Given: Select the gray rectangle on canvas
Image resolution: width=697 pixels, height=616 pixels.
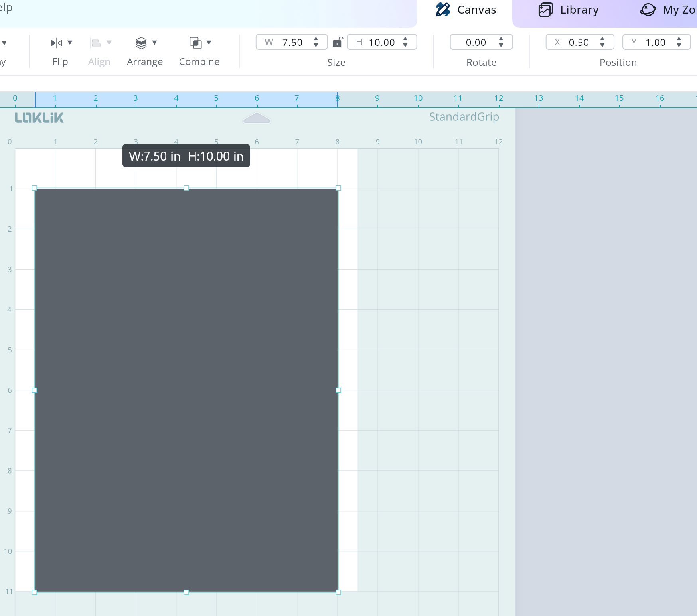Looking at the screenshot, I should tap(186, 390).
